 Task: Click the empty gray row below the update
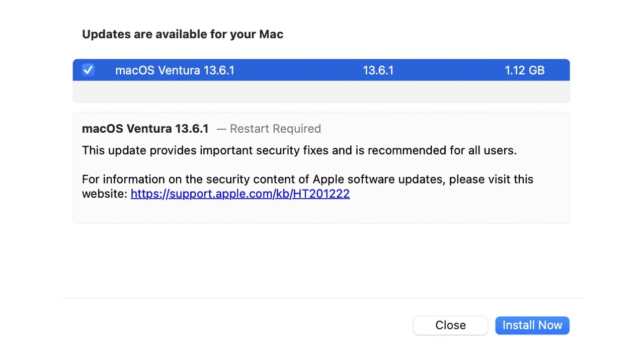321,92
